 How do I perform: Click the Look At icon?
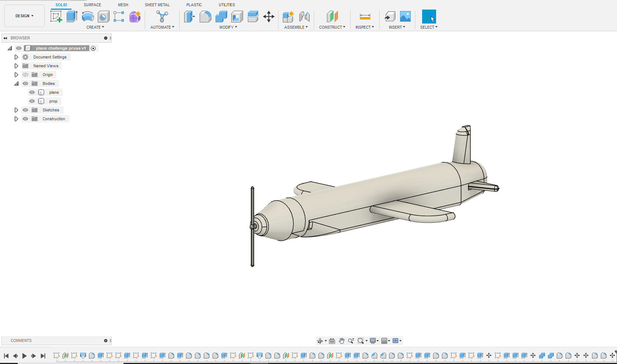(x=332, y=341)
